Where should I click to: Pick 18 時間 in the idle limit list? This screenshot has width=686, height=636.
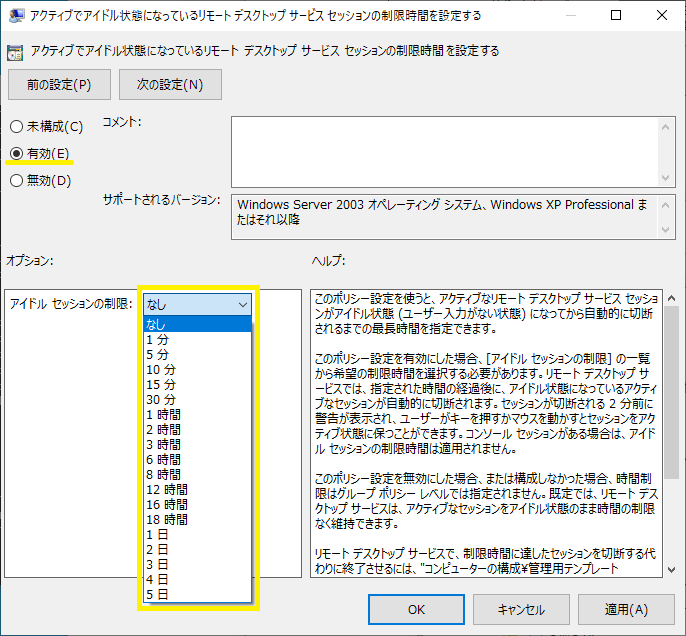pos(197,519)
